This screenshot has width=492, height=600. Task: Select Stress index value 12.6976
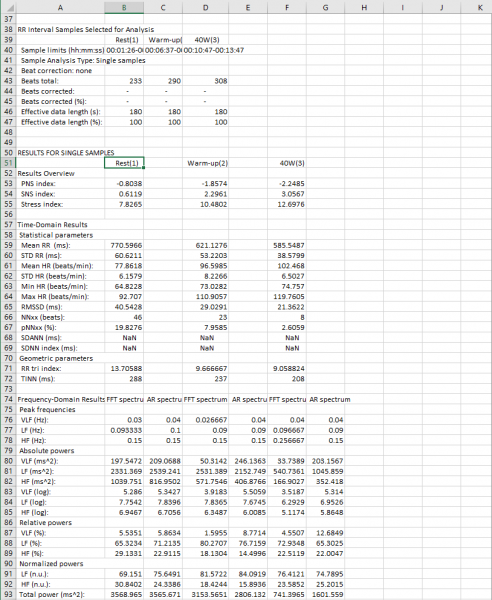tap(287, 204)
